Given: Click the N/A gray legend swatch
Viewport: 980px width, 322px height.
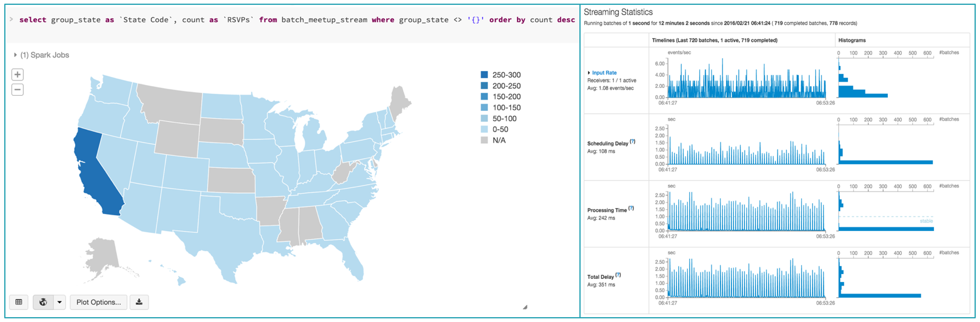Looking at the screenshot, I should 484,141.
